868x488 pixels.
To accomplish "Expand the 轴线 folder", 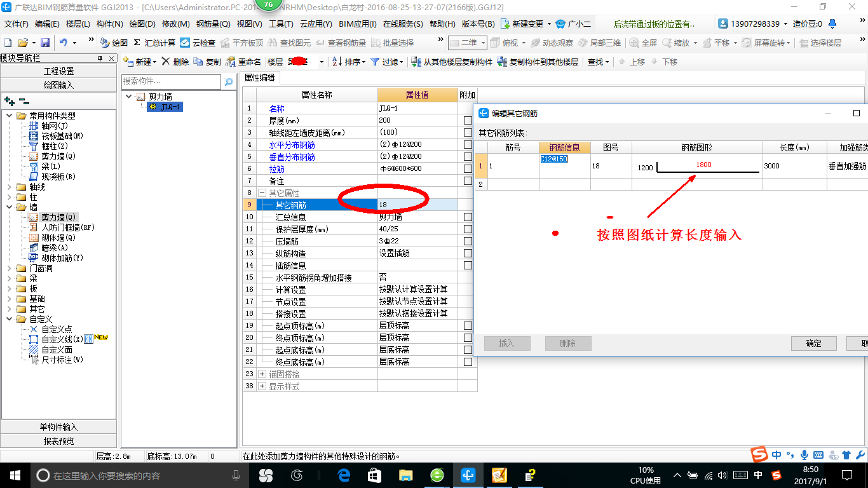I will coord(10,187).
